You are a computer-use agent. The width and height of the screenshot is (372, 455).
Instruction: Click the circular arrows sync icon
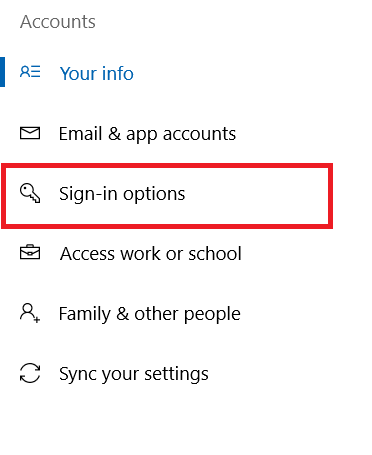pyautogui.click(x=30, y=373)
